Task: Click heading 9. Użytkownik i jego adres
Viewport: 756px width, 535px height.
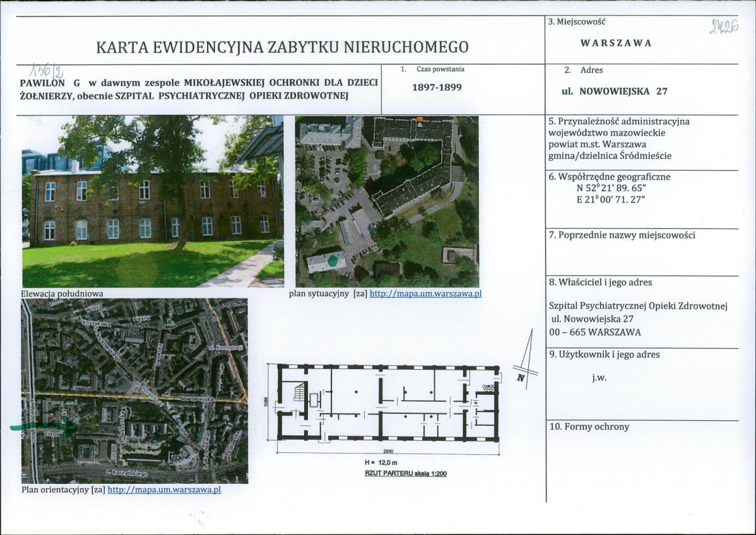Action: (x=604, y=355)
